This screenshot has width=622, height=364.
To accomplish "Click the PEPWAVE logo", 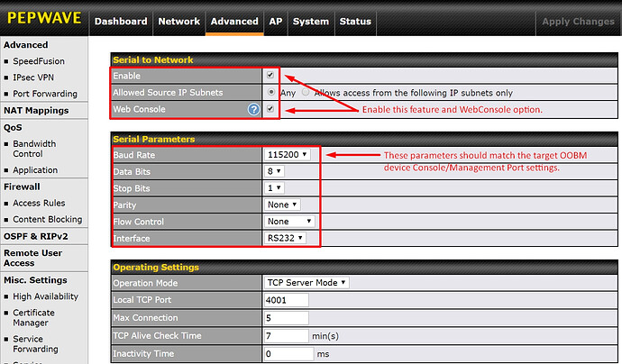I will (43, 17).
